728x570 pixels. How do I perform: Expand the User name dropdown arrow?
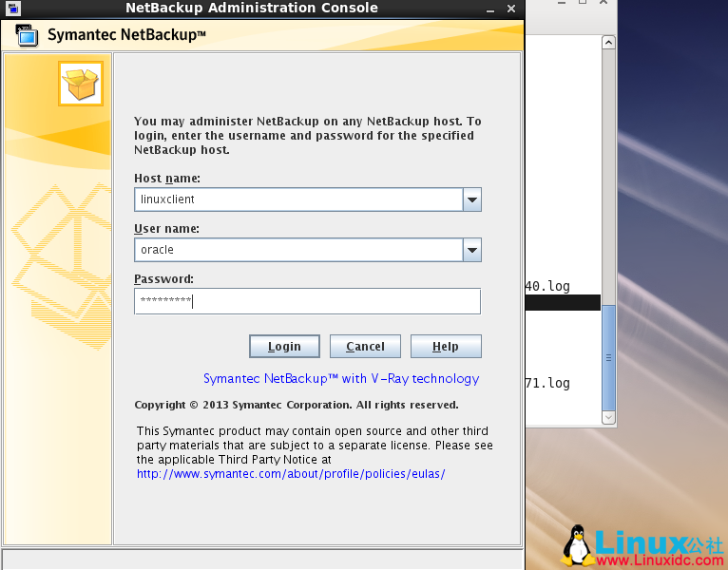click(x=472, y=250)
